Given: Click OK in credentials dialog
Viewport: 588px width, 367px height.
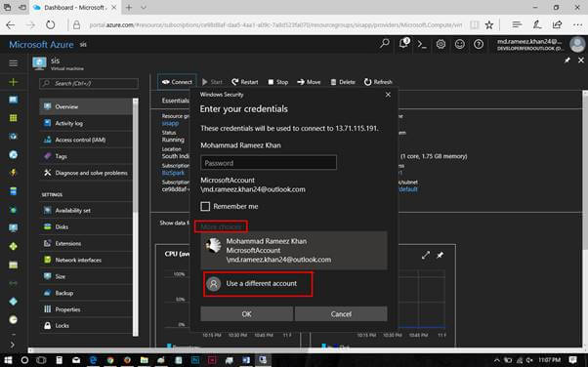Looking at the screenshot, I should pos(247,313).
